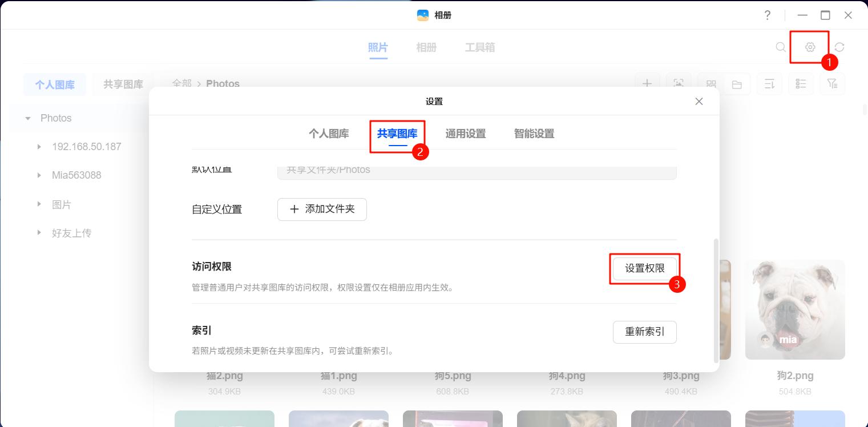The width and height of the screenshot is (868, 427).
Task: Open the 狗2.png photo thumbnail with mia tag
Action: (x=795, y=310)
